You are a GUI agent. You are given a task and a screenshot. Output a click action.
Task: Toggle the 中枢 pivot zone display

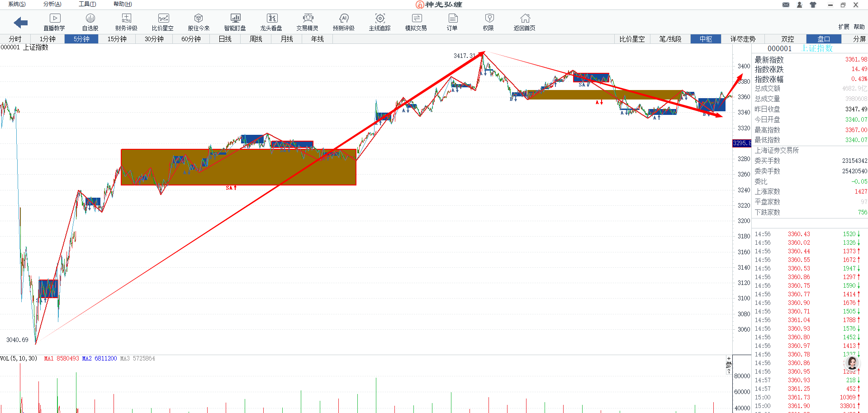[x=706, y=39]
